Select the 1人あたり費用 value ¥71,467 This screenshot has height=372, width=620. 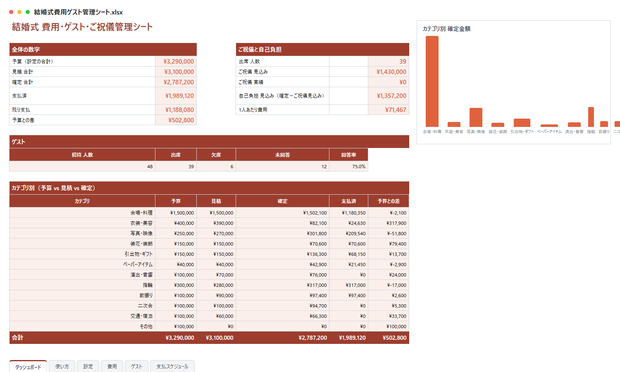click(x=388, y=110)
